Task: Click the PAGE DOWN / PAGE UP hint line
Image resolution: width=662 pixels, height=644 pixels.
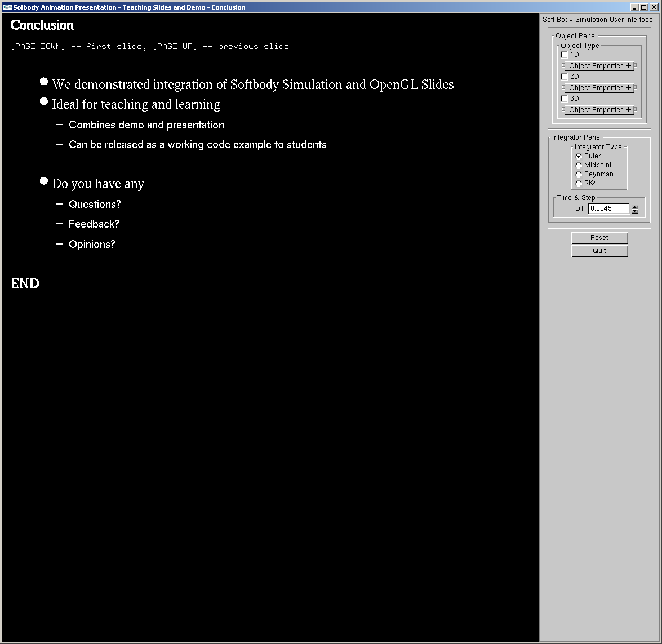Action: coord(150,46)
